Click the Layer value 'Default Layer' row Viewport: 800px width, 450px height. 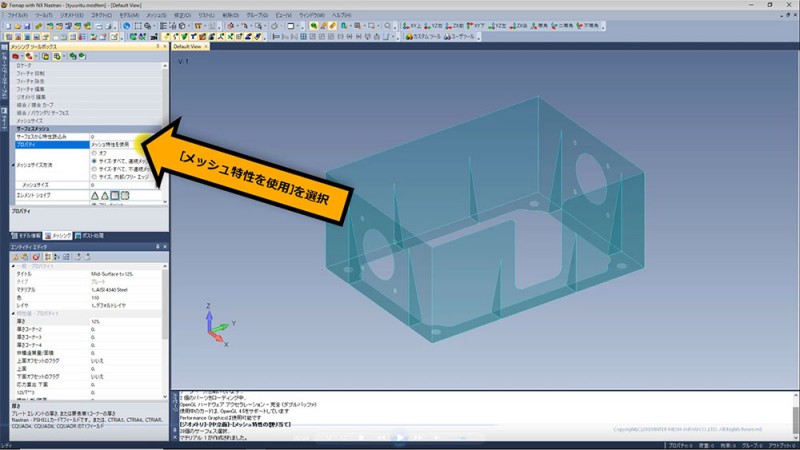coord(126,306)
